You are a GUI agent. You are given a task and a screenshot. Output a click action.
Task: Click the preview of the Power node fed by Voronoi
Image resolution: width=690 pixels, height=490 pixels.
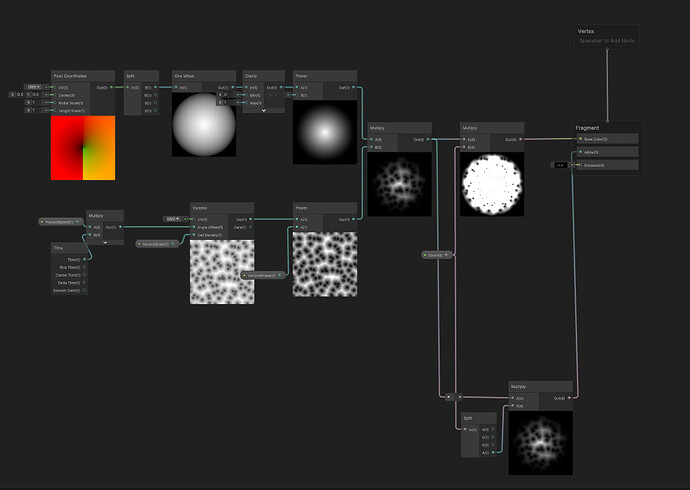click(x=325, y=264)
